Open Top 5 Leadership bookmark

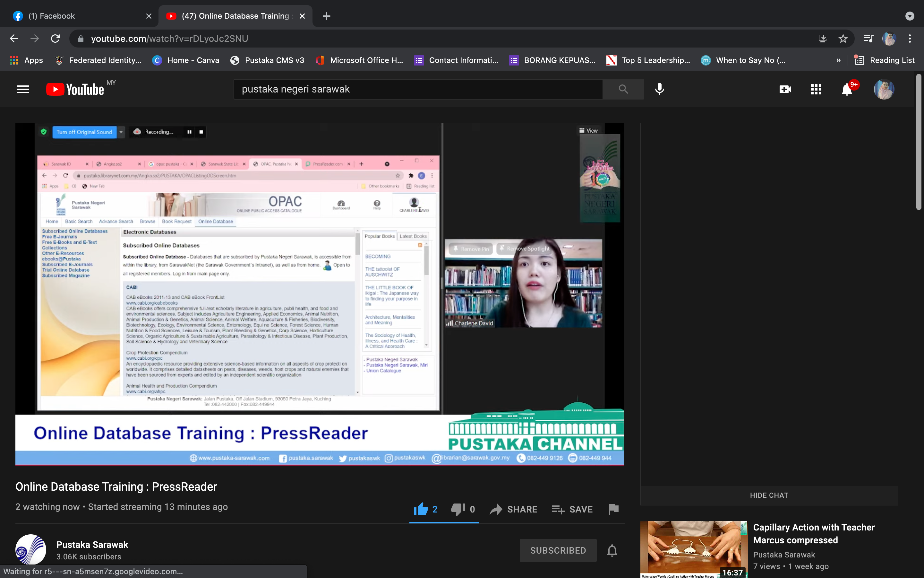(x=648, y=60)
